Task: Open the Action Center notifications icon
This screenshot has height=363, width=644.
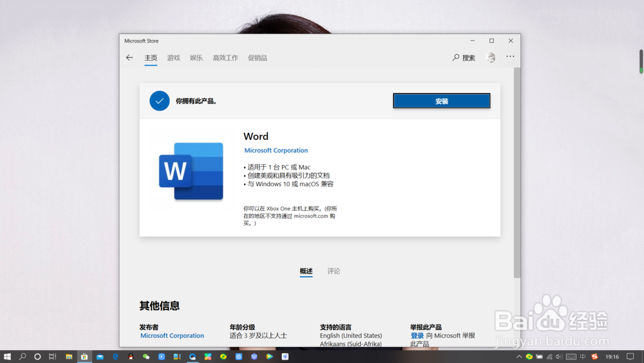Action: click(630, 357)
